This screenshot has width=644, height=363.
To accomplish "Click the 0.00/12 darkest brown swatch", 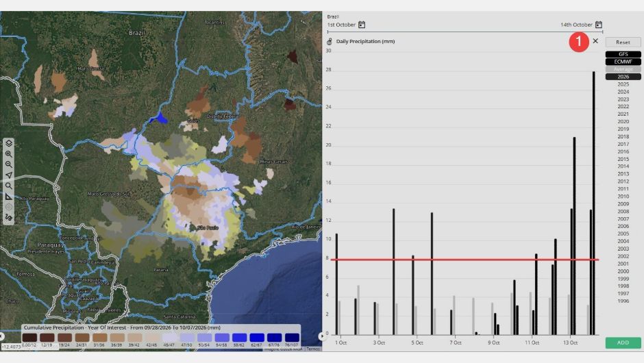I will click(x=29, y=338).
